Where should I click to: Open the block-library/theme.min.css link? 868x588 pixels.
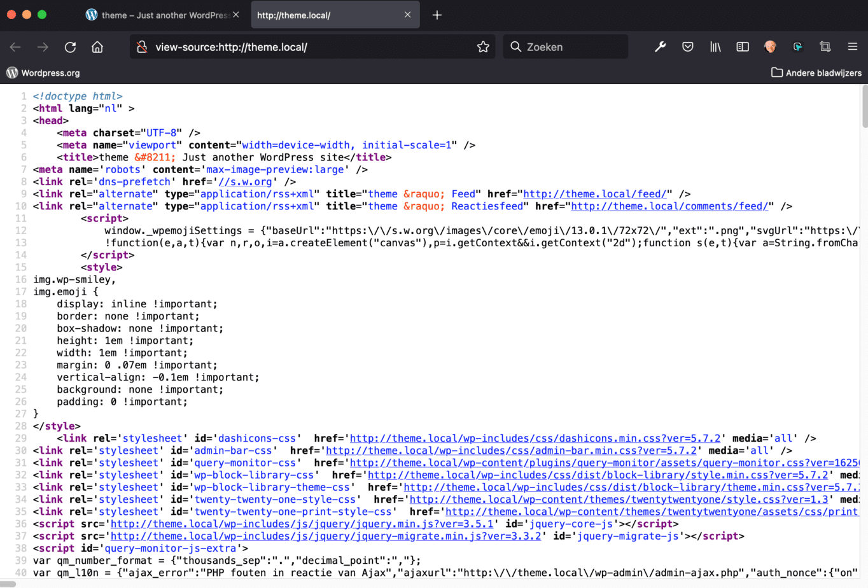(x=631, y=487)
